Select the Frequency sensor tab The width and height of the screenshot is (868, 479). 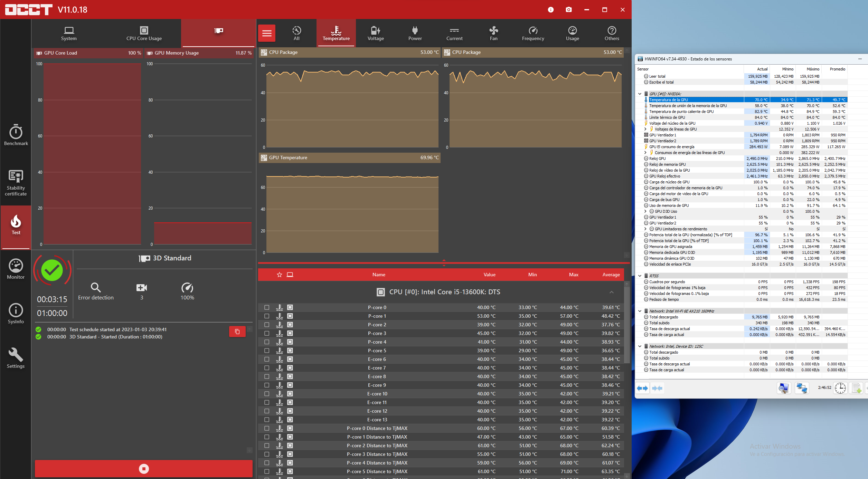coord(533,33)
